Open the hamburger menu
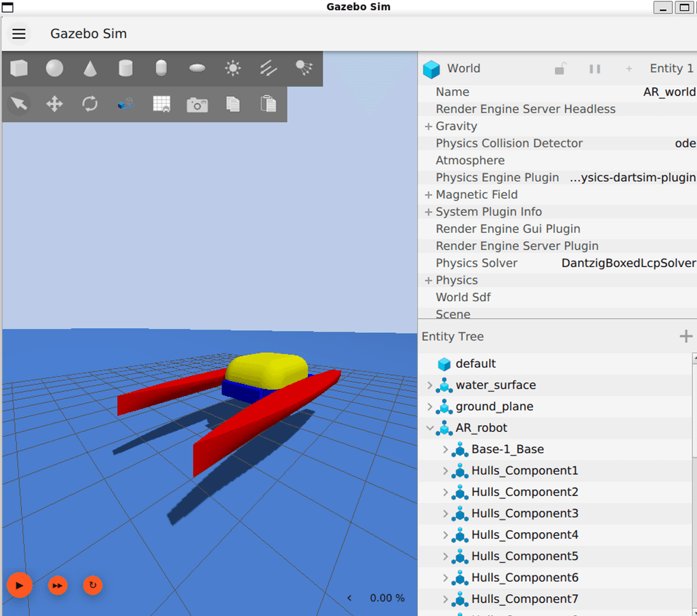 [19, 34]
